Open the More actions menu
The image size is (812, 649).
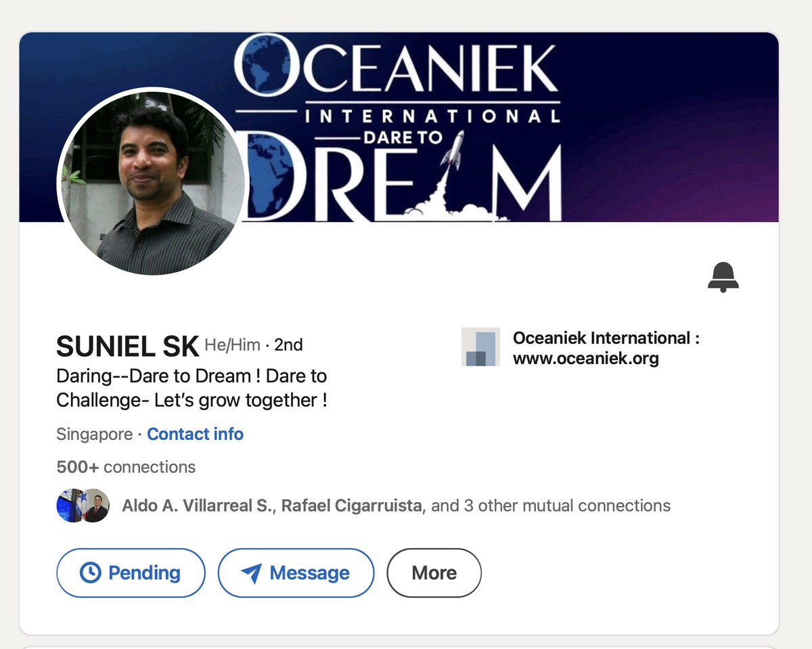[434, 573]
